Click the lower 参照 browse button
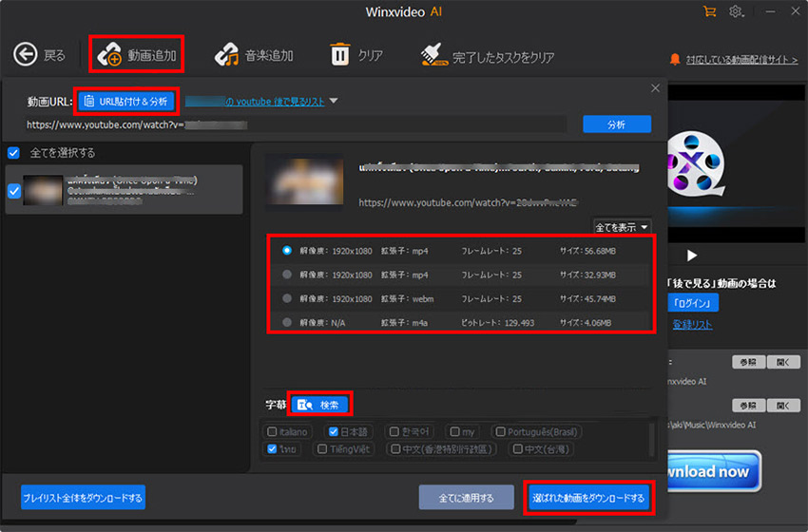This screenshot has height=532, width=808. pos(748,406)
